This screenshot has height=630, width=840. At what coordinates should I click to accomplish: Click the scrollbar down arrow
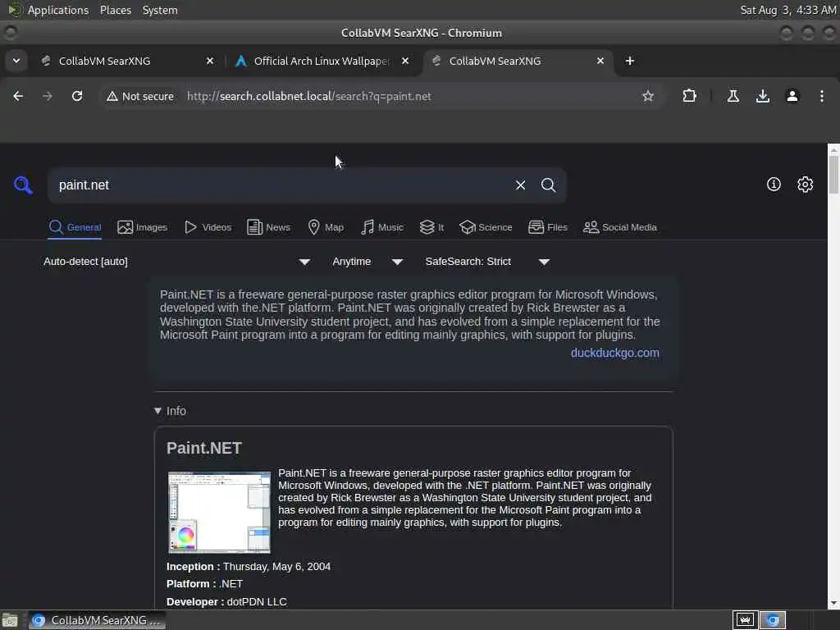pos(833,603)
